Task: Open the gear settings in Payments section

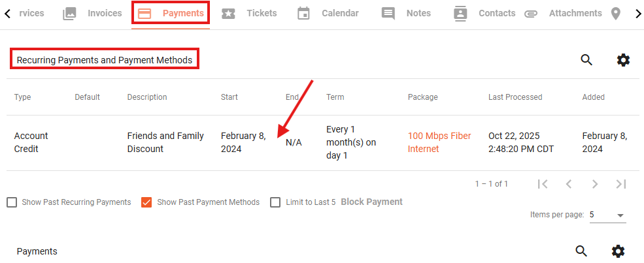Action: [x=618, y=251]
